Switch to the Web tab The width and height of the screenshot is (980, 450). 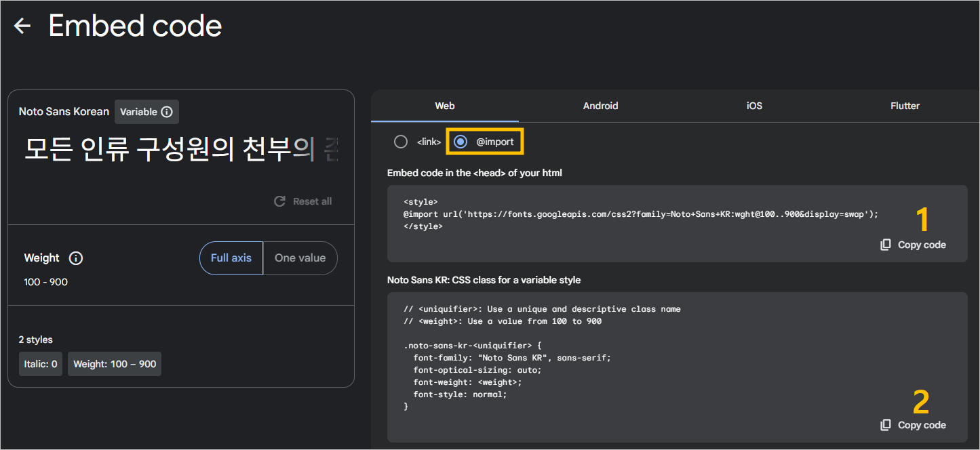445,106
